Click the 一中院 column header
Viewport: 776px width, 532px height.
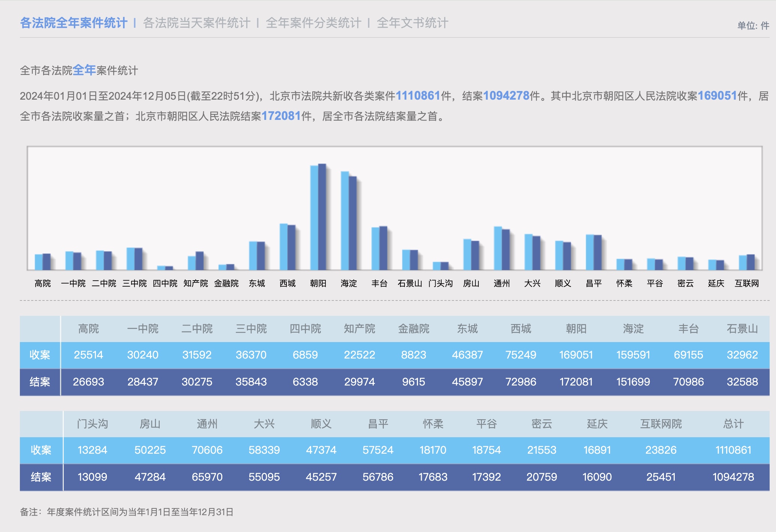[x=143, y=329]
